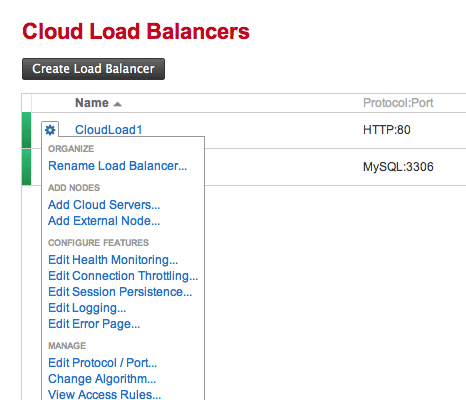Click the MySQL:3306 protocol cell

pyautogui.click(x=398, y=167)
